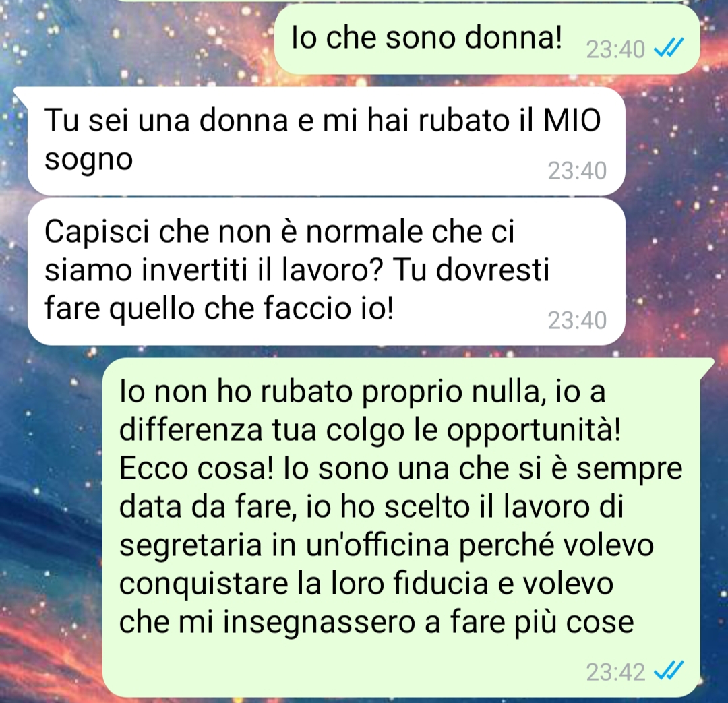The height and width of the screenshot is (703, 728).
Task: Tap 'conquistare la loro fiducia' text line
Action: [x=303, y=584]
